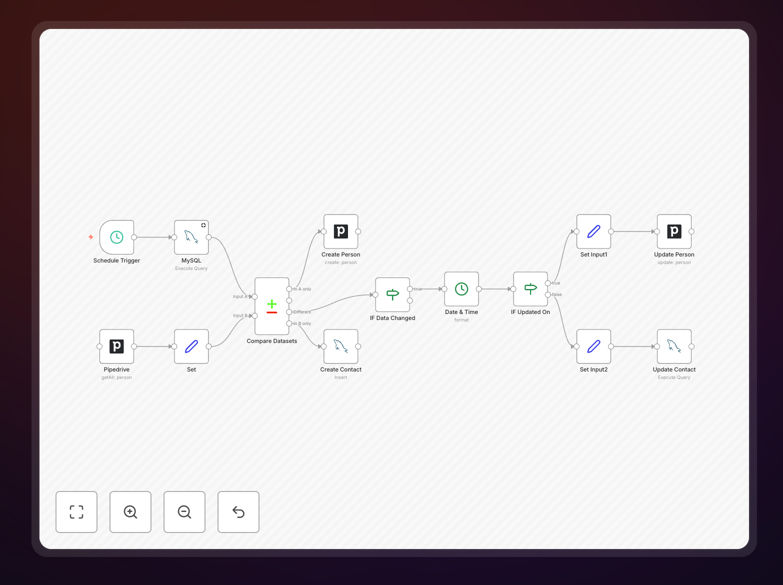This screenshot has height=585, width=783.
Task: Click the 'Date & Time' label text
Action: 461,312
